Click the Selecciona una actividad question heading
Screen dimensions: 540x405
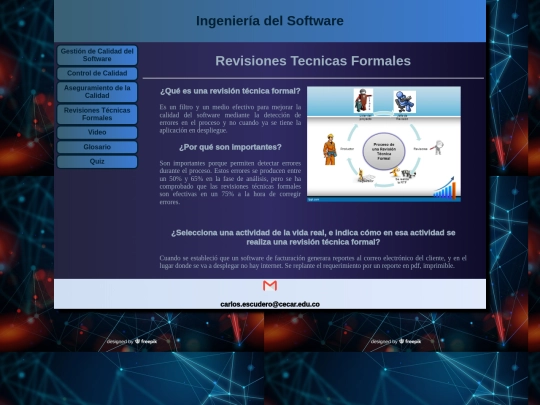[x=313, y=237]
